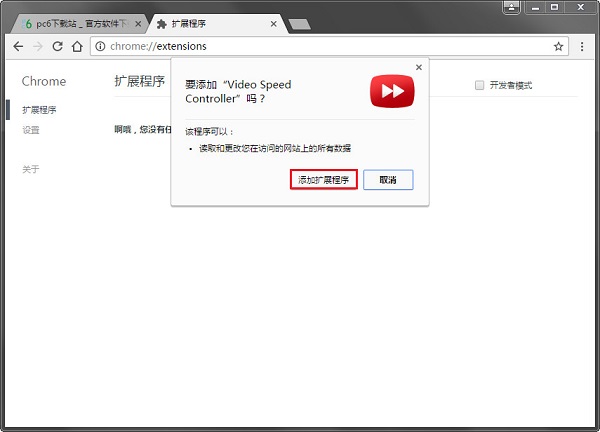Click the Chrome heading in sidebar
The width and height of the screenshot is (600, 432).
(44, 81)
